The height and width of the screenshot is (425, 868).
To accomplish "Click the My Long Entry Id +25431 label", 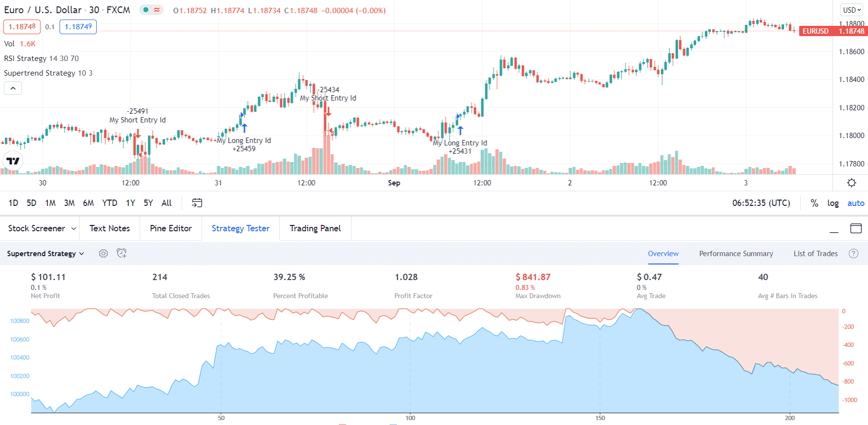I will coord(460,147).
